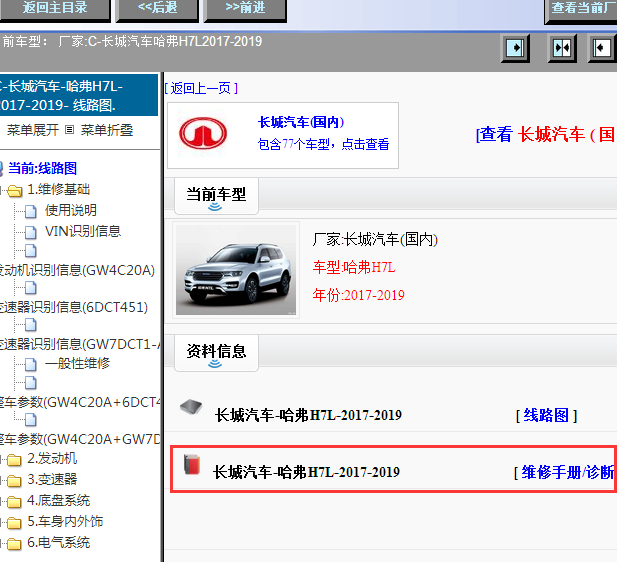Click the 返回主目录 button
Viewport: 617px width, 562px height.
[x=55, y=9]
